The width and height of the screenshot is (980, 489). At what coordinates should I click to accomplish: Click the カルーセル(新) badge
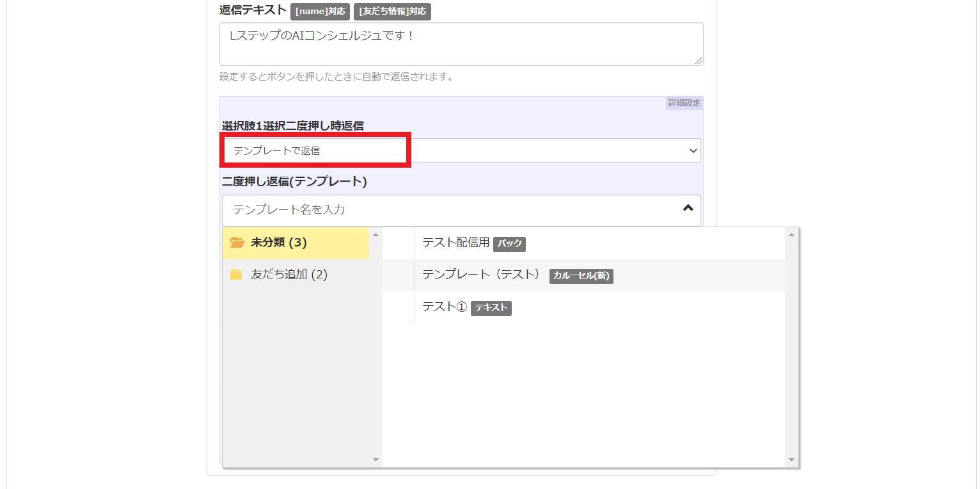coord(581,276)
